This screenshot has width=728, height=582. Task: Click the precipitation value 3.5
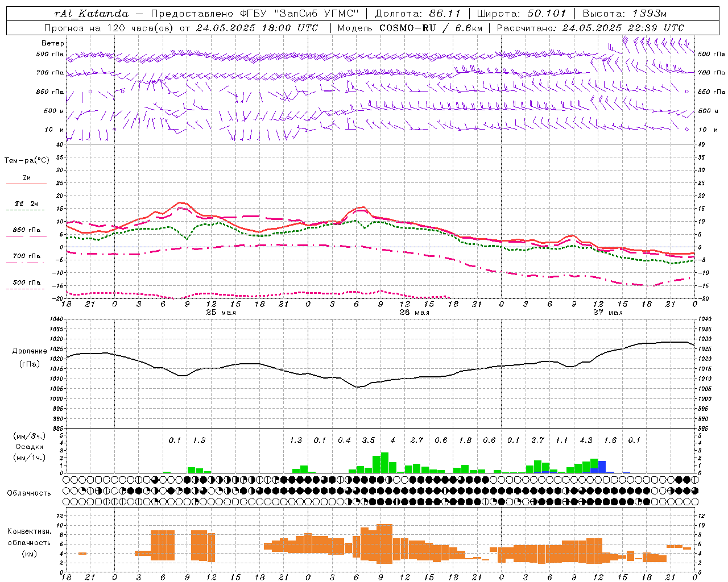(369, 440)
